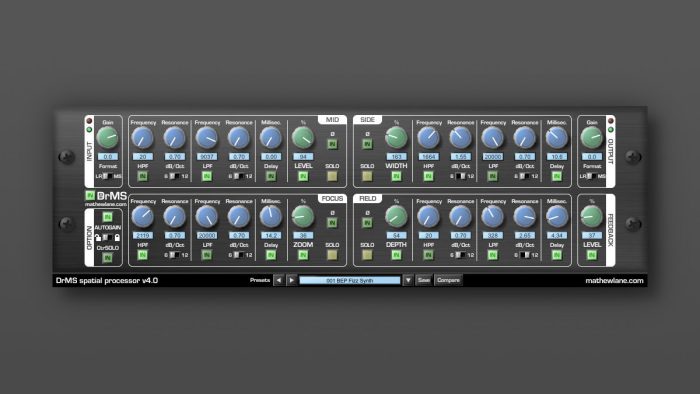Click the FIELD LPF frequency value 328
Viewport: 700px width, 394px height.
point(492,236)
